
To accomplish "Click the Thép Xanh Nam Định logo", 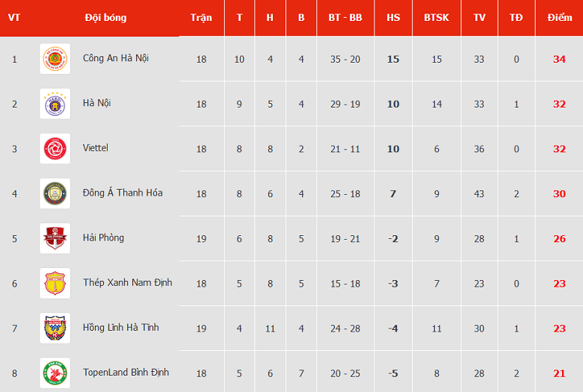I will click(55, 283).
